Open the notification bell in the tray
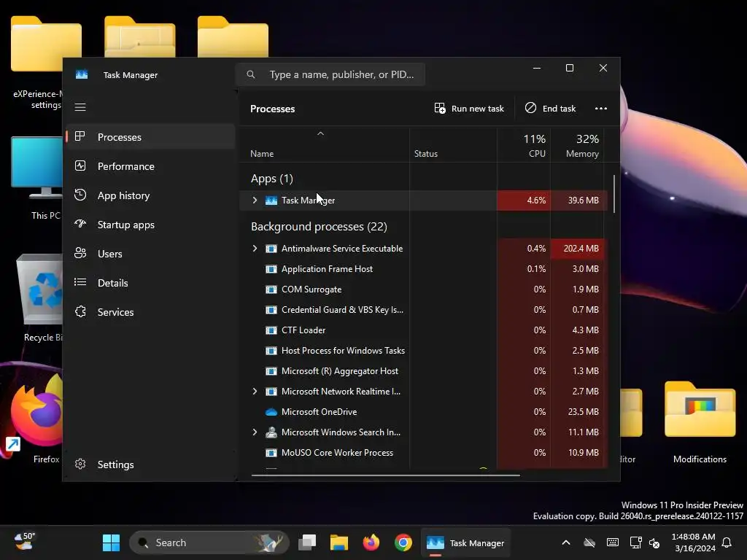Viewport: 747px width, 560px height. [x=727, y=542]
